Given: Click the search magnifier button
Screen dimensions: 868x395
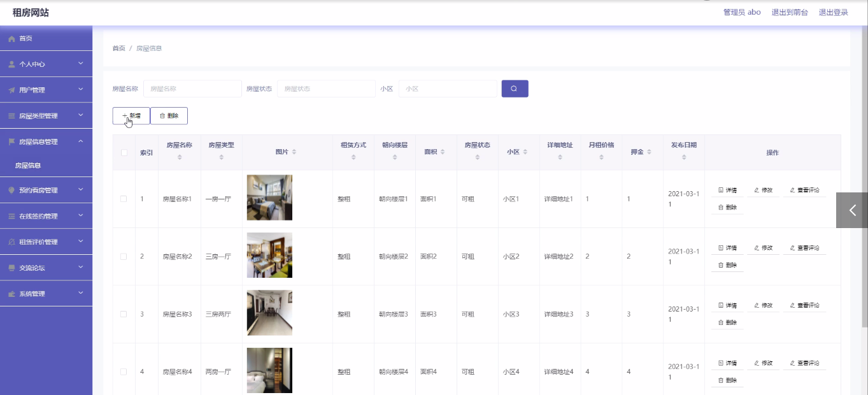Looking at the screenshot, I should tap(515, 89).
